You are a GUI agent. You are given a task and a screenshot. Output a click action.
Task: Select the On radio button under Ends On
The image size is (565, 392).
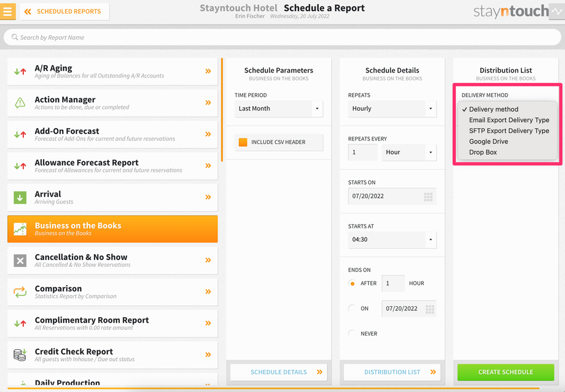point(353,309)
